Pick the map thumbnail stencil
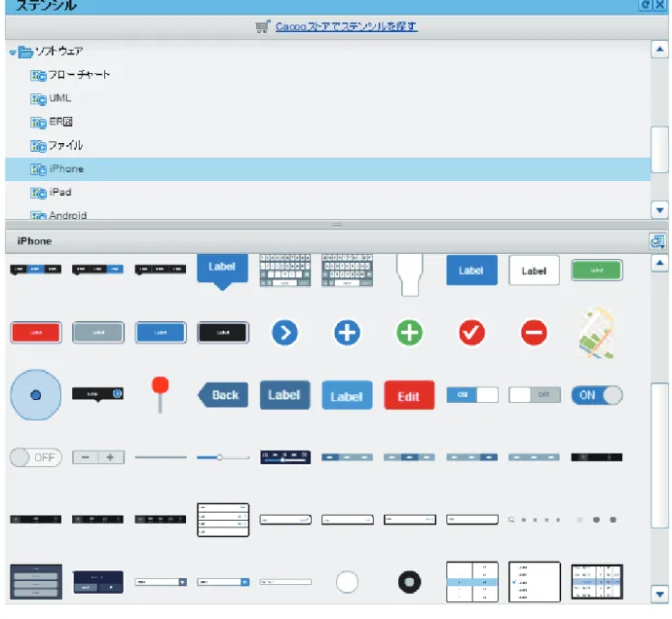The width and height of the screenshot is (672, 619). point(597,333)
